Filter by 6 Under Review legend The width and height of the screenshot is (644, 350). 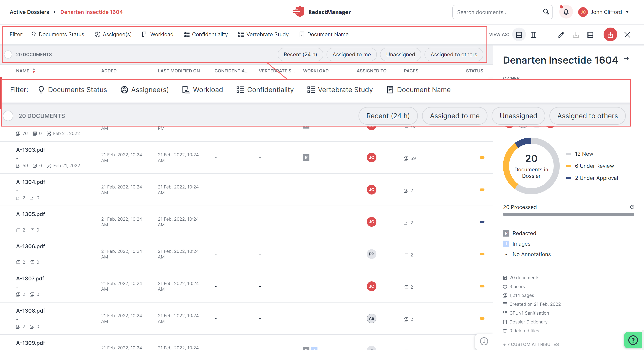590,166
